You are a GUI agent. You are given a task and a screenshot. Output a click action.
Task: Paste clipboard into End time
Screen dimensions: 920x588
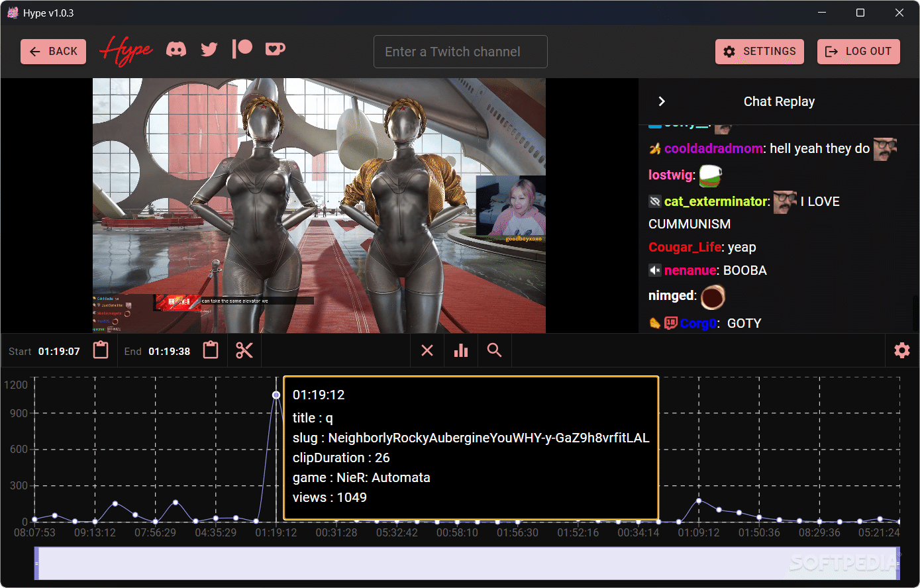click(211, 350)
